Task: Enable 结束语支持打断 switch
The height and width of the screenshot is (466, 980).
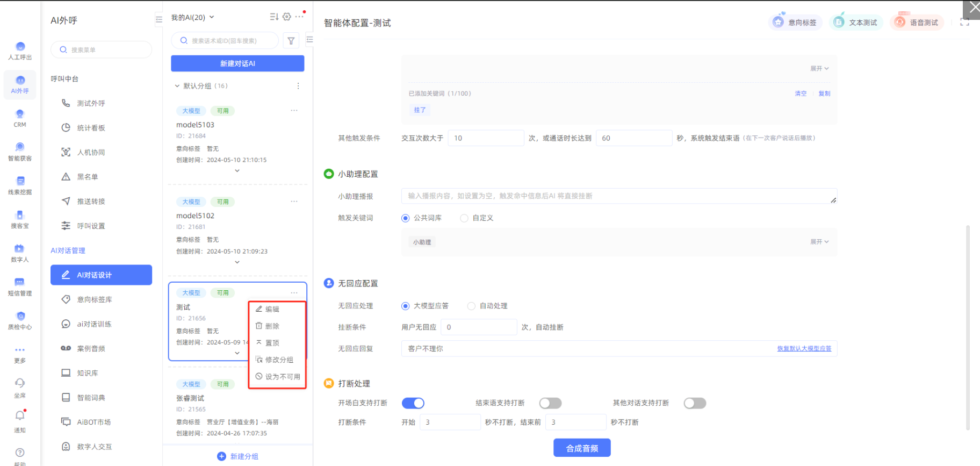Action: [550, 403]
